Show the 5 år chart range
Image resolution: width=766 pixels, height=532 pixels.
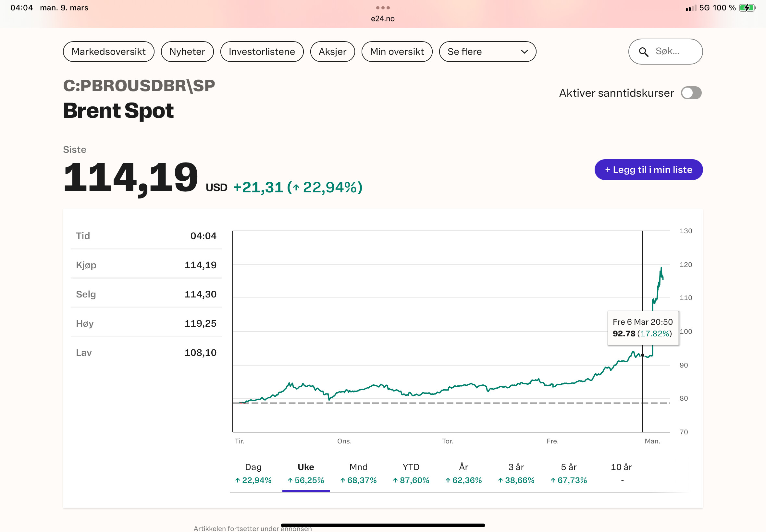pyautogui.click(x=568, y=473)
